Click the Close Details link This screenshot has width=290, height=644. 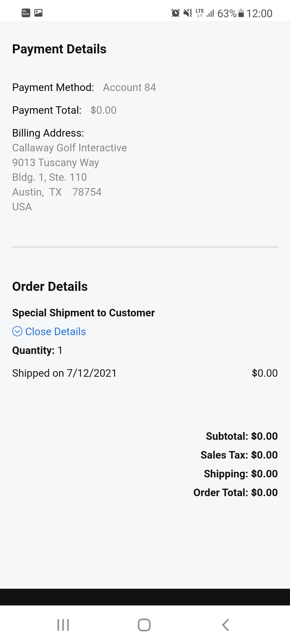point(56,332)
